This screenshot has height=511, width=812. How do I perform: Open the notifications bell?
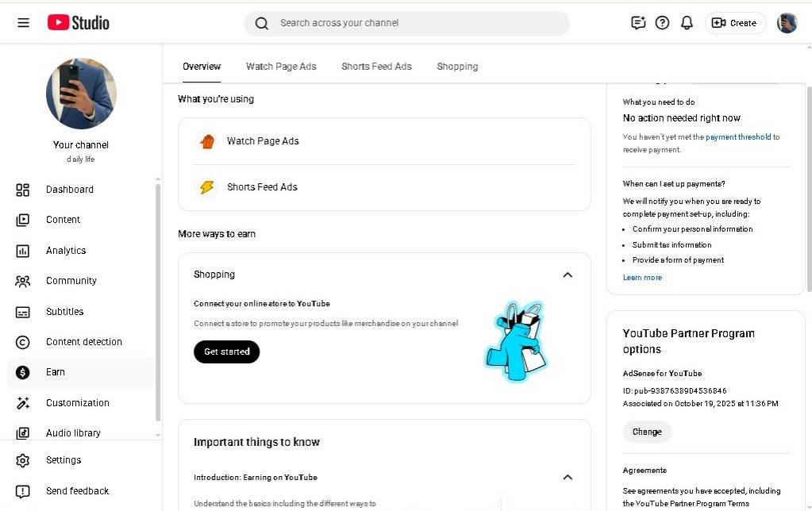click(x=687, y=23)
